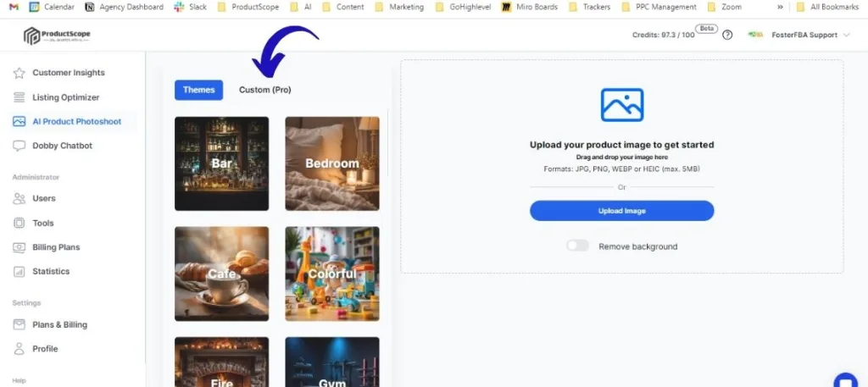
Task: Open the Content bookmark folder
Action: point(343,7)
